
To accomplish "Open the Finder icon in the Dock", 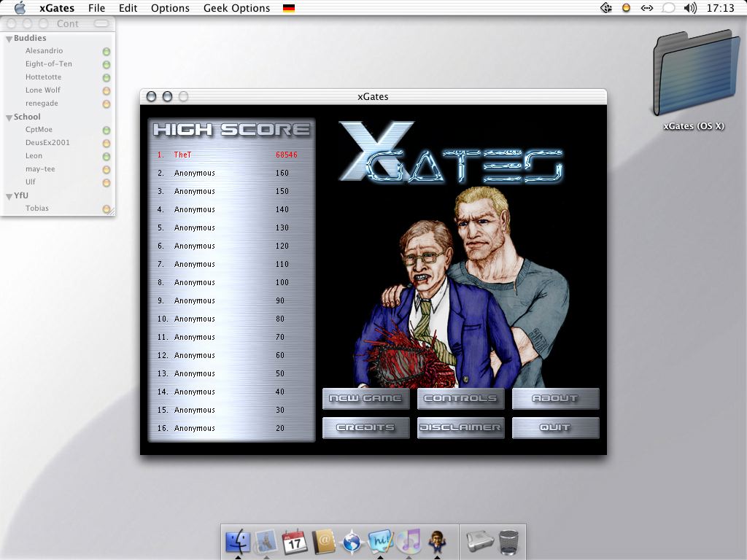I will (238, 542).
